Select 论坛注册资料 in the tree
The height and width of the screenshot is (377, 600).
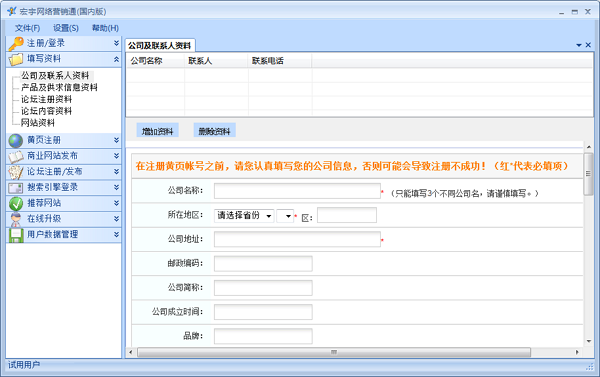(x=46, y=100)
